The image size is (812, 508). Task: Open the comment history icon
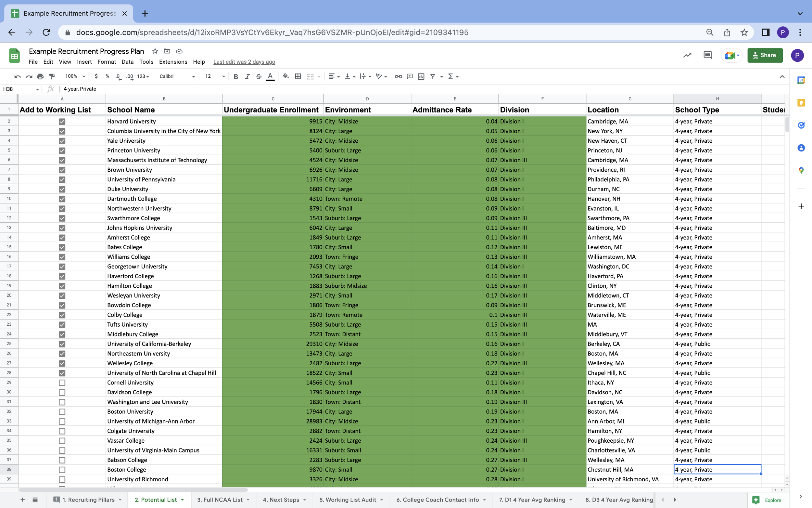707,55
